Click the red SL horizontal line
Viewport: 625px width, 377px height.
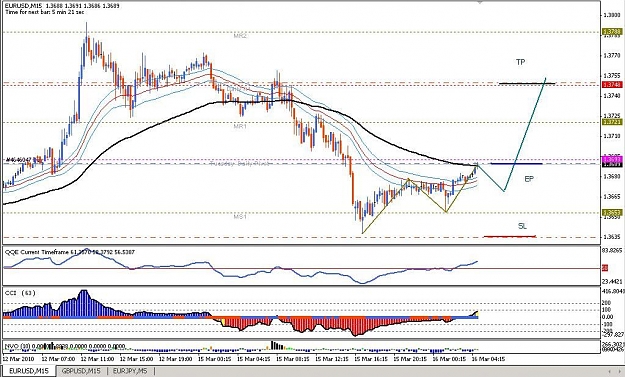(x=510, y=236)
